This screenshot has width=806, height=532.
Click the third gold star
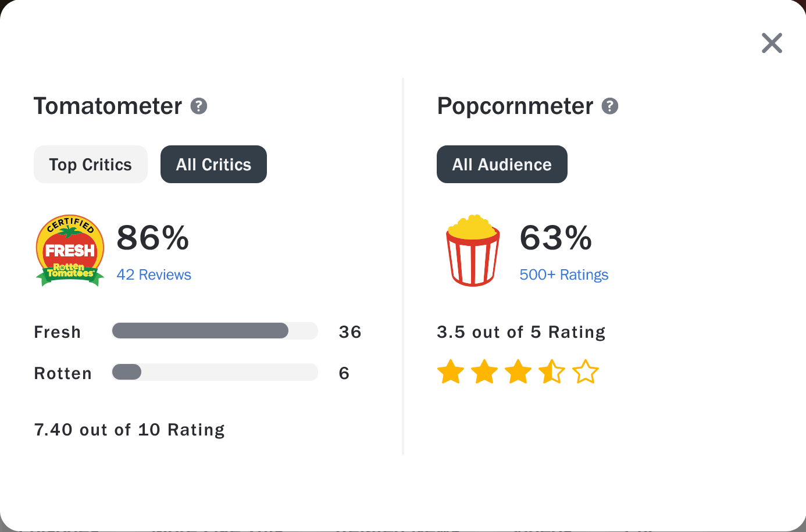[518, 372]
